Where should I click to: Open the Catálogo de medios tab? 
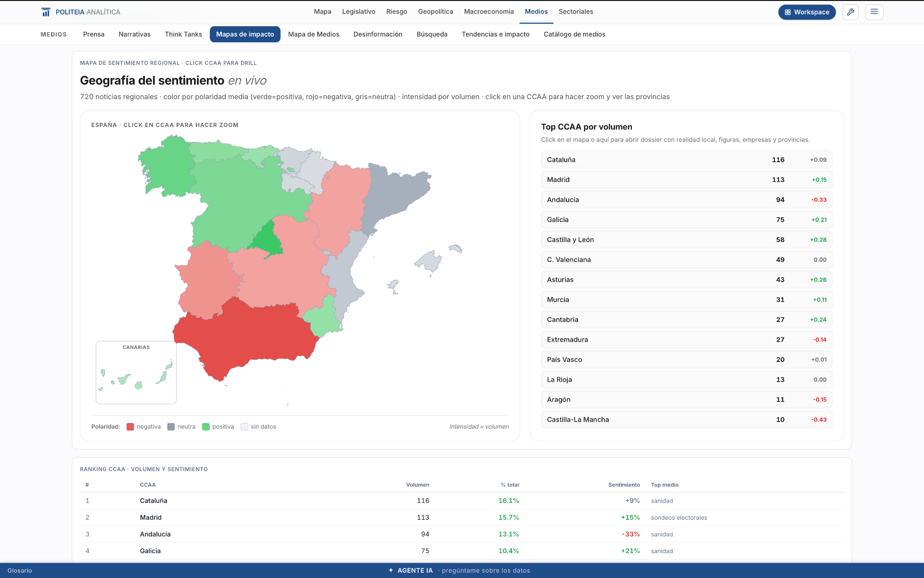575,34
